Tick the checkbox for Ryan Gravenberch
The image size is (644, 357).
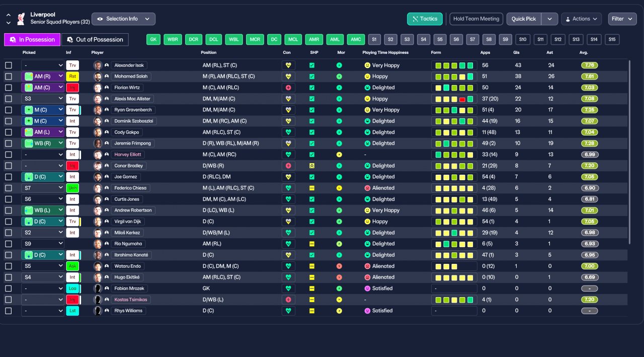point(9,110)
